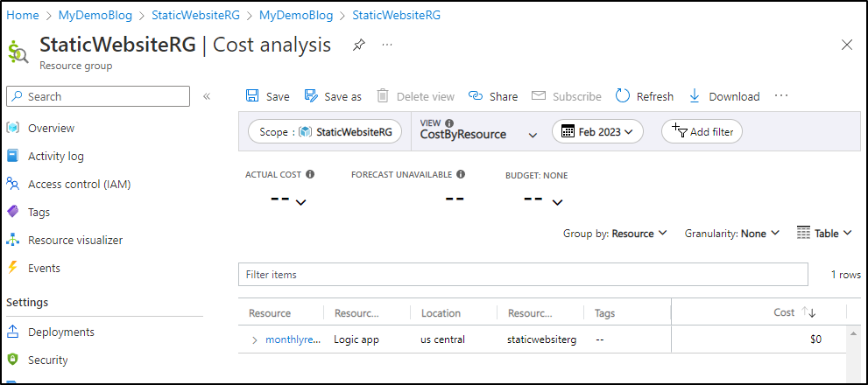Click the Deployments upload icon
The width and height of the screenshot is (868, 385).
pos(13,332)
